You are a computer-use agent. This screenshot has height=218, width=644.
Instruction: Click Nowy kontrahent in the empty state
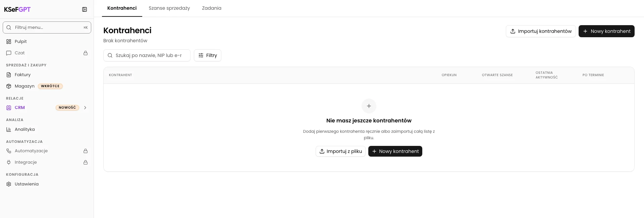pyautogui.click(x=395, y=151)
